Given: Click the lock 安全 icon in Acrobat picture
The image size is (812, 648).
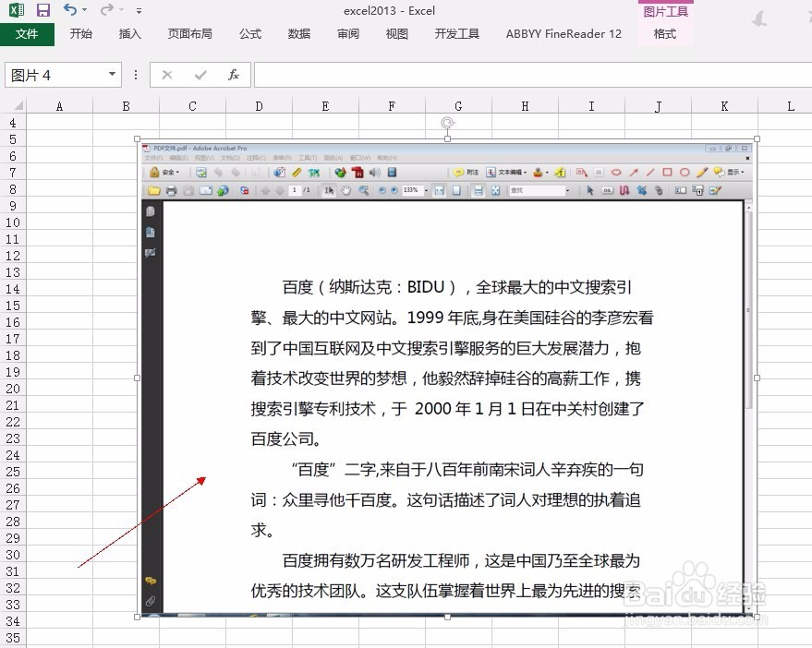Looking at the screenshot, I should coord(154,173).
